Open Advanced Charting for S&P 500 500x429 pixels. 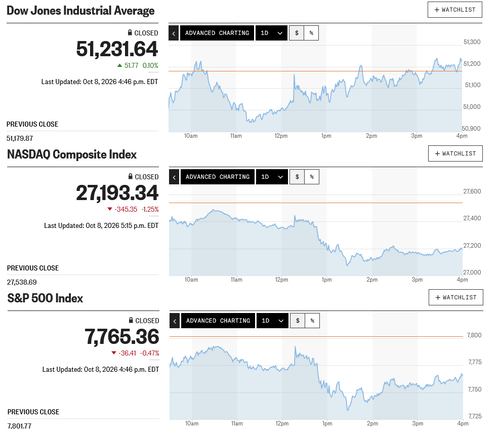pyautogui.click(x=218, y=321)
